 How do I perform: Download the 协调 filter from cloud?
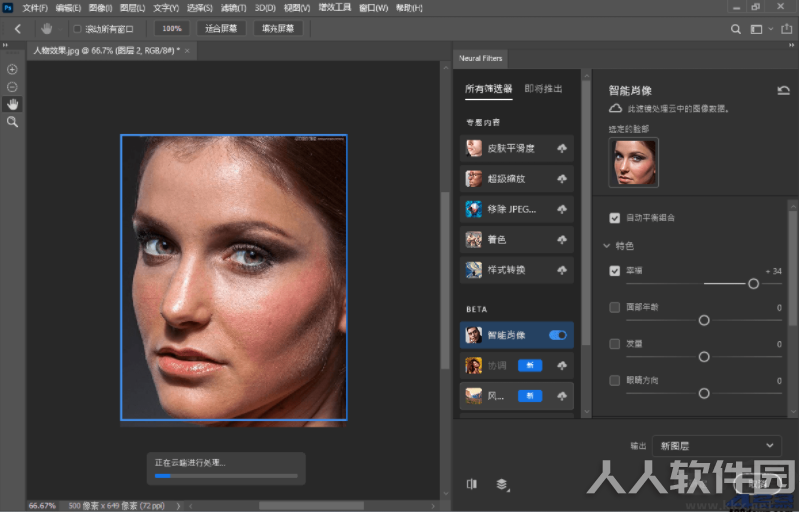pos(562,366)
